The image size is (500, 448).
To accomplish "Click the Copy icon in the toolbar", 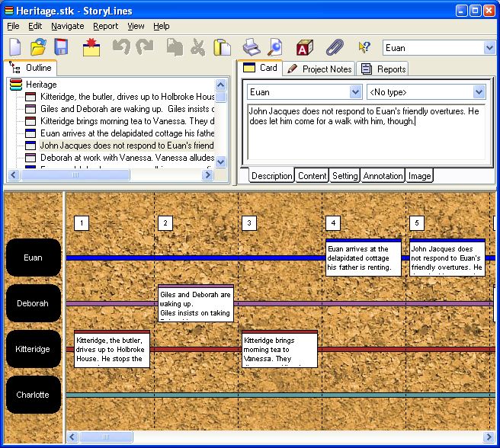I will (175, 47).
